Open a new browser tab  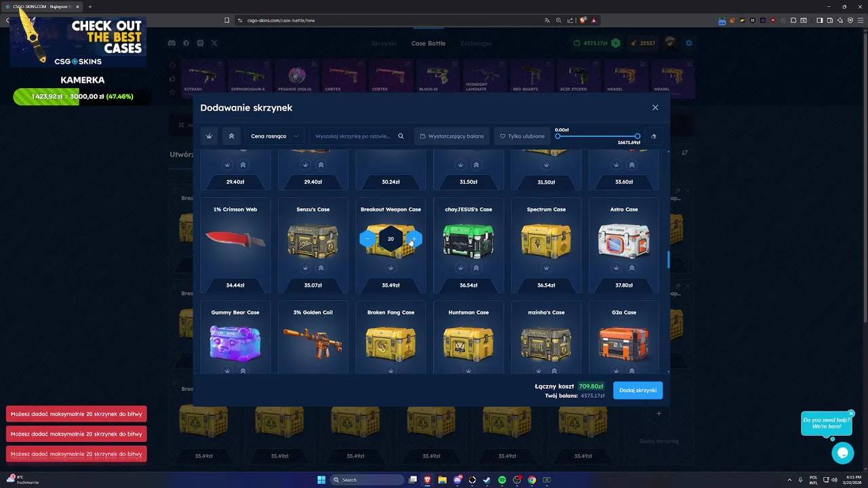pos(90,7)
